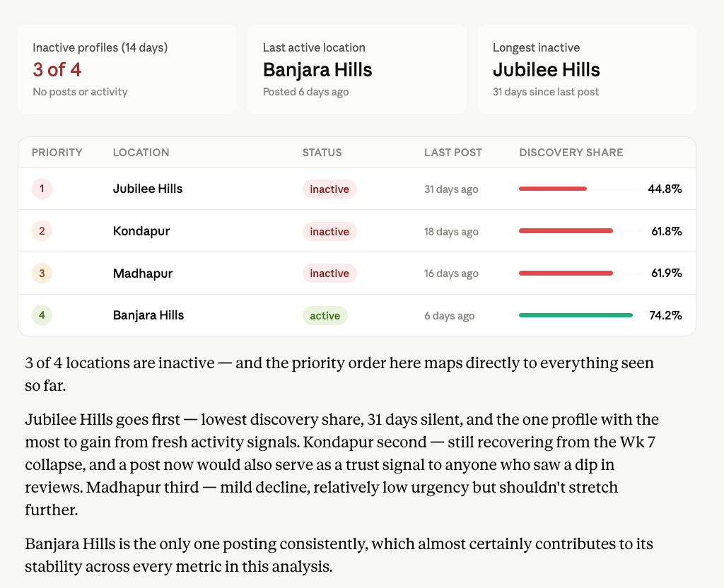Open the Longest inactive summary card
The height and width of the screenshot is (588, 724).
(587, 69)
